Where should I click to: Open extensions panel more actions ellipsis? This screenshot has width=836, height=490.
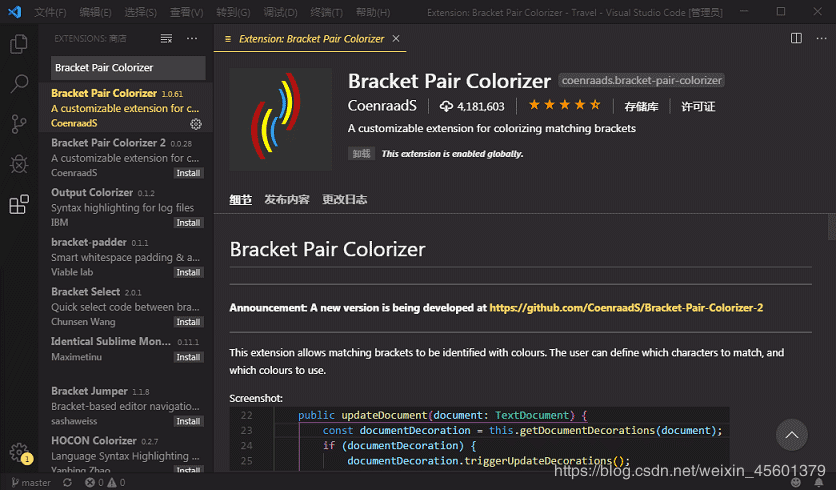tap(192, 38)
